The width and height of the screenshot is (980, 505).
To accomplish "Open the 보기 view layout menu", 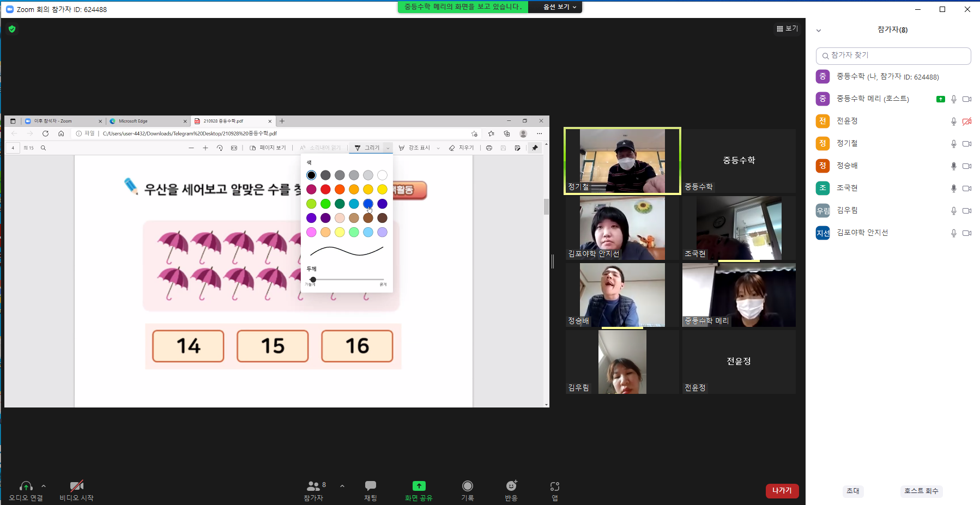I will coord(787,28).
